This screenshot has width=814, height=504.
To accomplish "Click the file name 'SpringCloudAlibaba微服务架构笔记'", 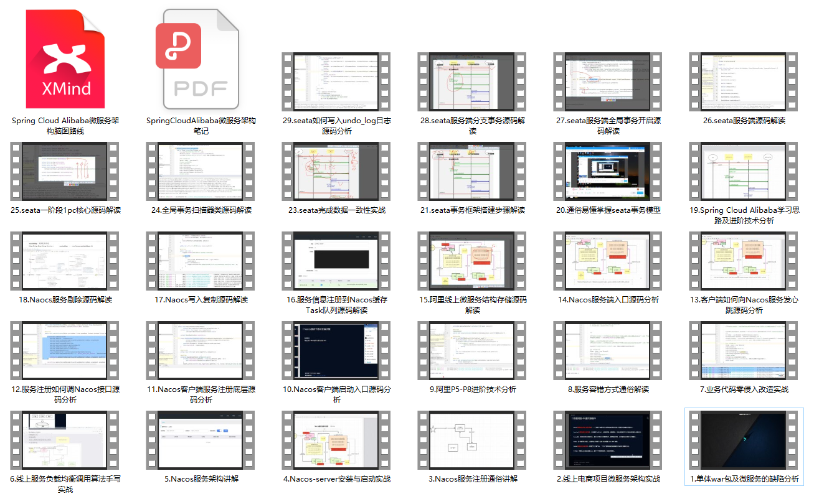I will (x=201, y=126).
